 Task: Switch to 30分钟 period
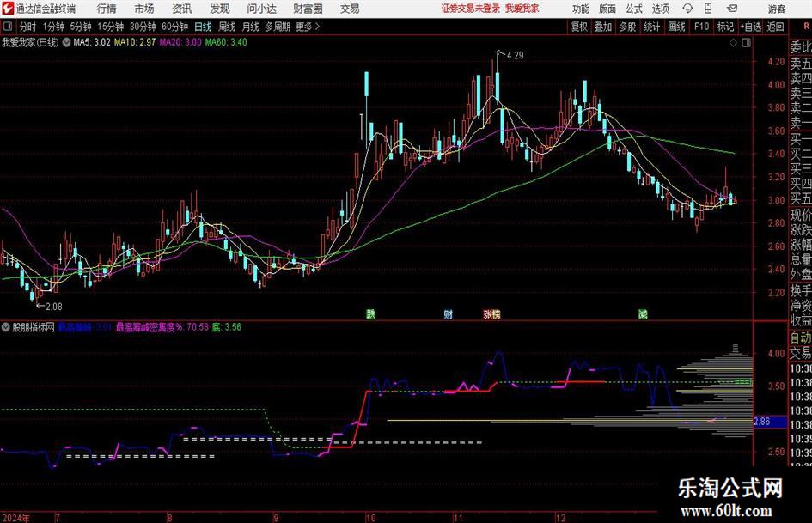tap(143, 27)
